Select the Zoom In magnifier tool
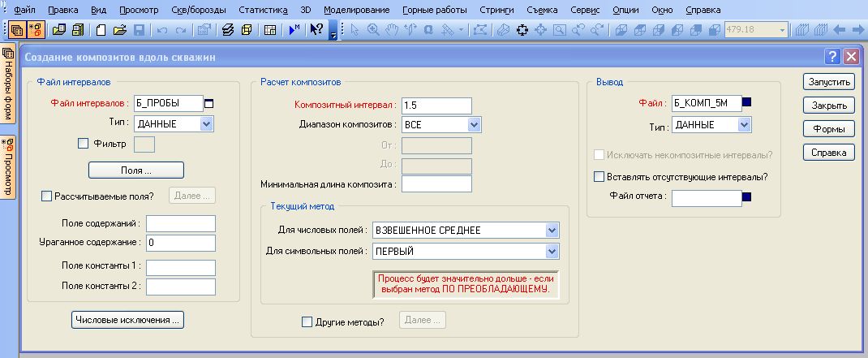This screenshot has width=868, height=358. tap(373, 30)
